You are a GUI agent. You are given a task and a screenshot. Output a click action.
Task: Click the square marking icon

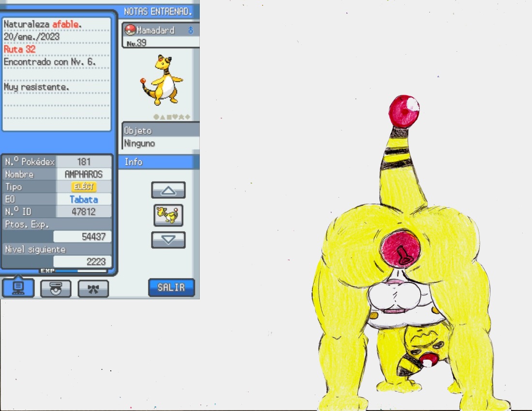(169, 117)
